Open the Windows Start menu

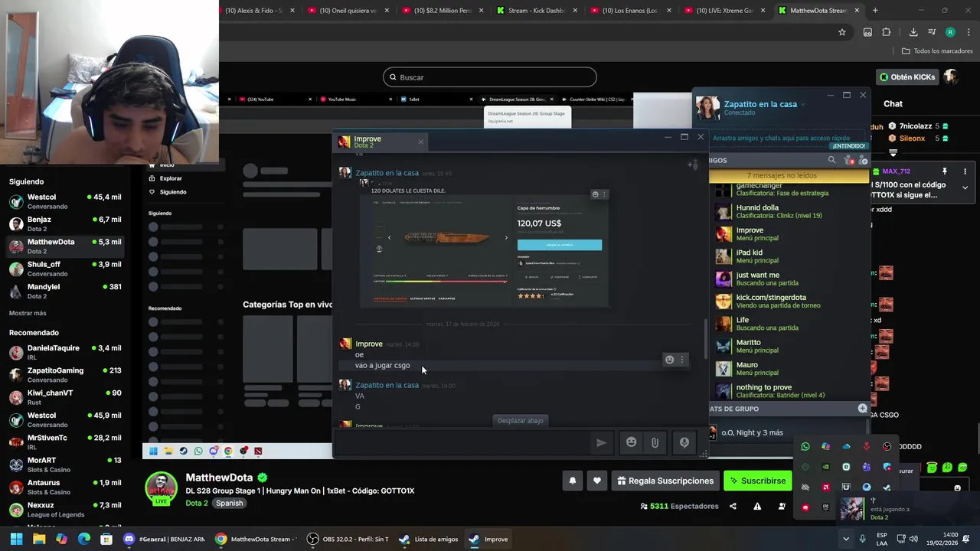16,539
